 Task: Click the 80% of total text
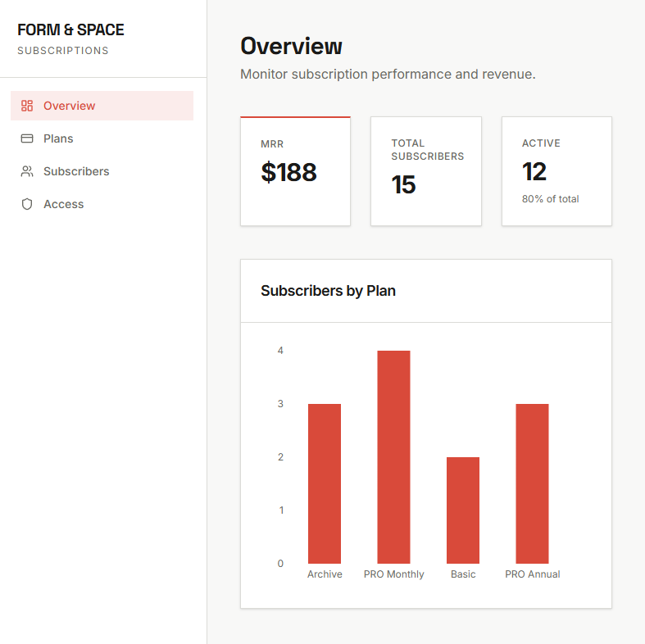point(550,199)
